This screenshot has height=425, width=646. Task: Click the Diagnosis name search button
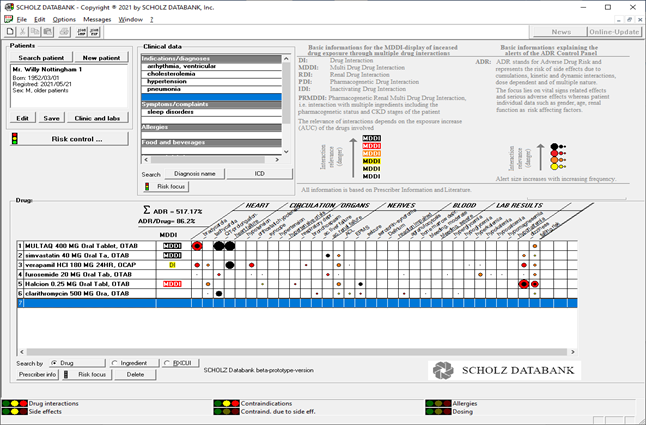click(195, 174)
